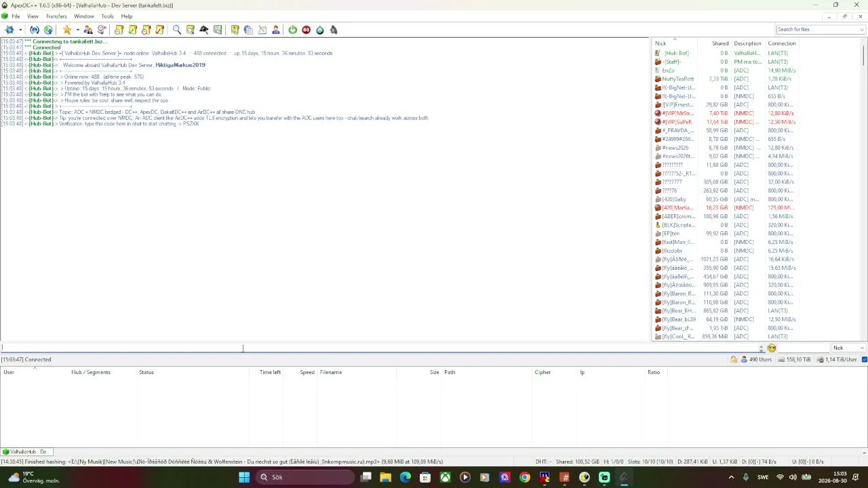Open the Nick filter dropdown
868x488 pixels.
(x=848, y=348)
